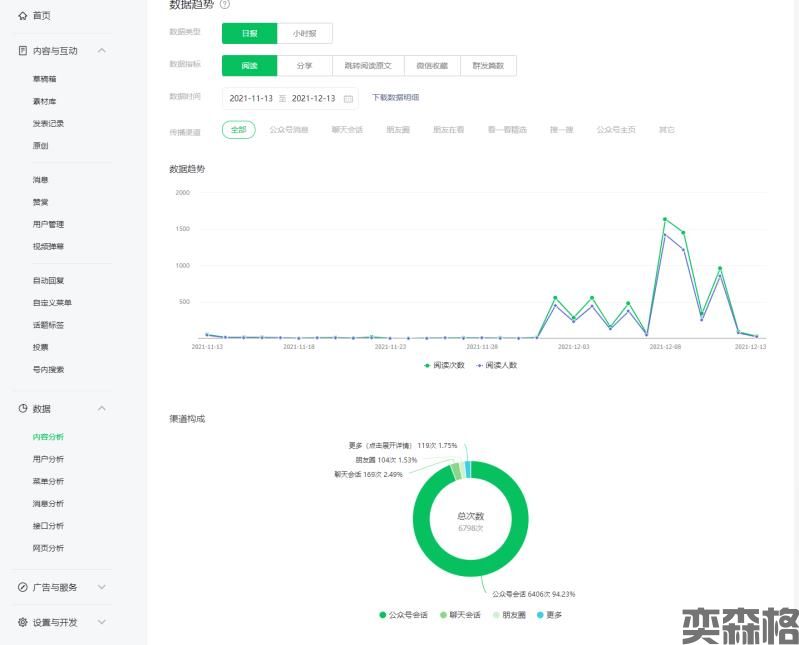Viewport: 799px width, 645px height.
Task: Toggle the 公众号会话 green legend swatch
Action: point(382,614)
